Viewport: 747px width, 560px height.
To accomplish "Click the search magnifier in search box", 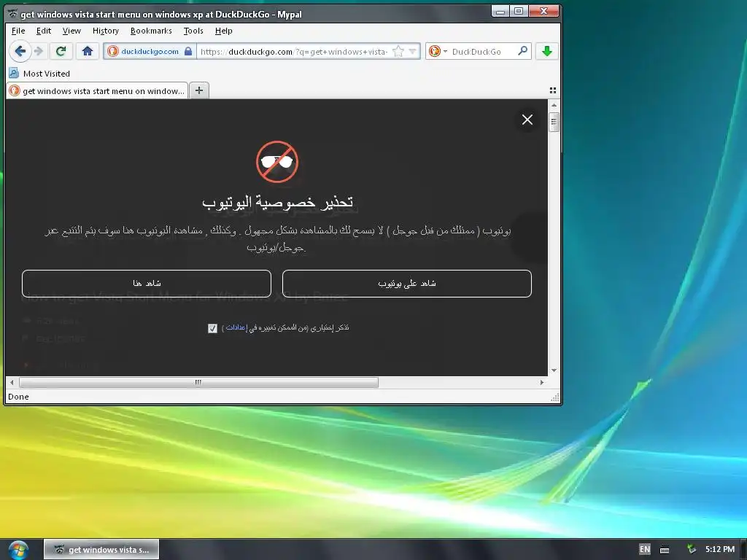I will pos(522,50).
